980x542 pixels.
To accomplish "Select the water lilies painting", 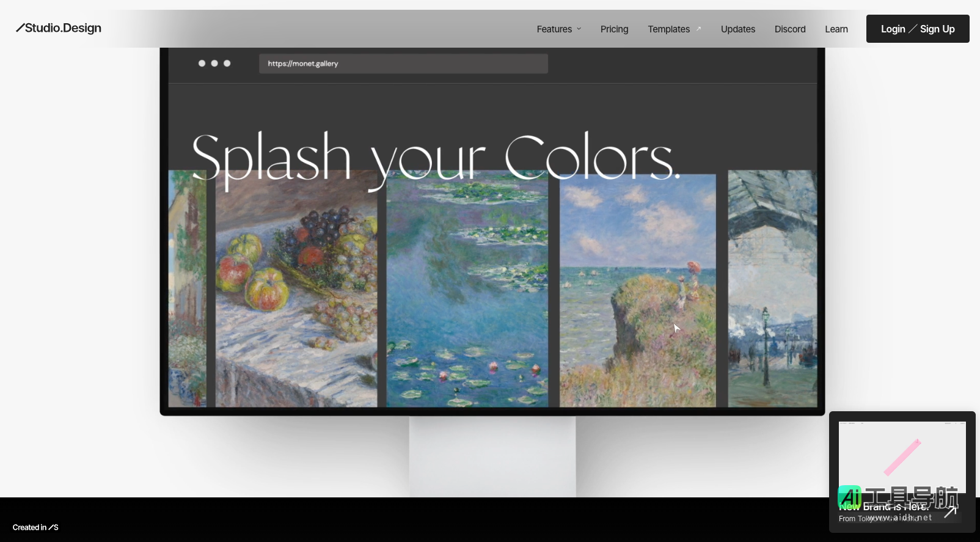I will tap(467, 293).
